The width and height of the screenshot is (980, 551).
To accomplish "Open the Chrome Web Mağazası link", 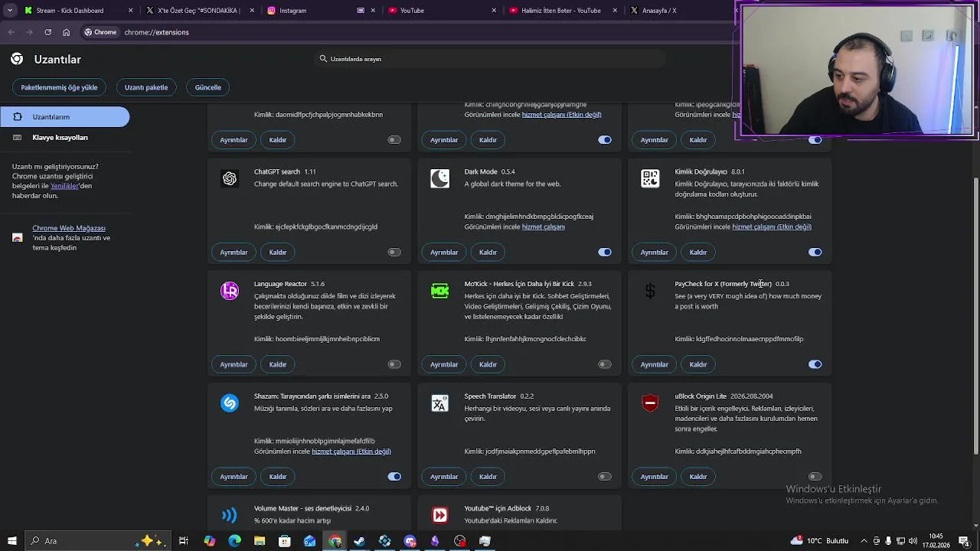I will tap(69, 228).
